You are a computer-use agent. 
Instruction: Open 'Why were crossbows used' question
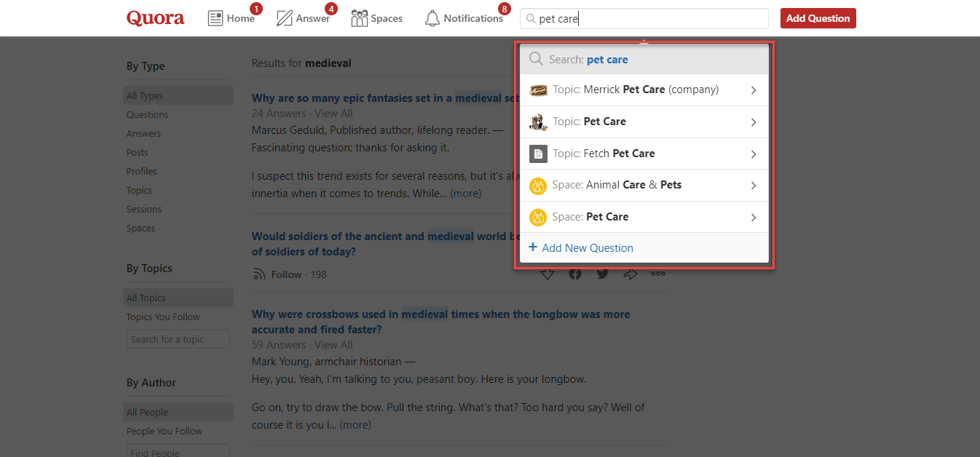pyautogui.click(x=441, y=322)
